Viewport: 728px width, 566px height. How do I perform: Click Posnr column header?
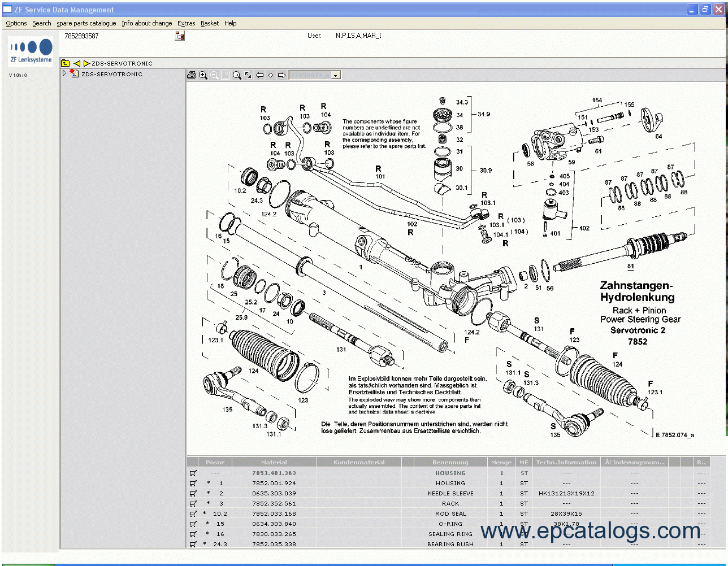point(215,462)
